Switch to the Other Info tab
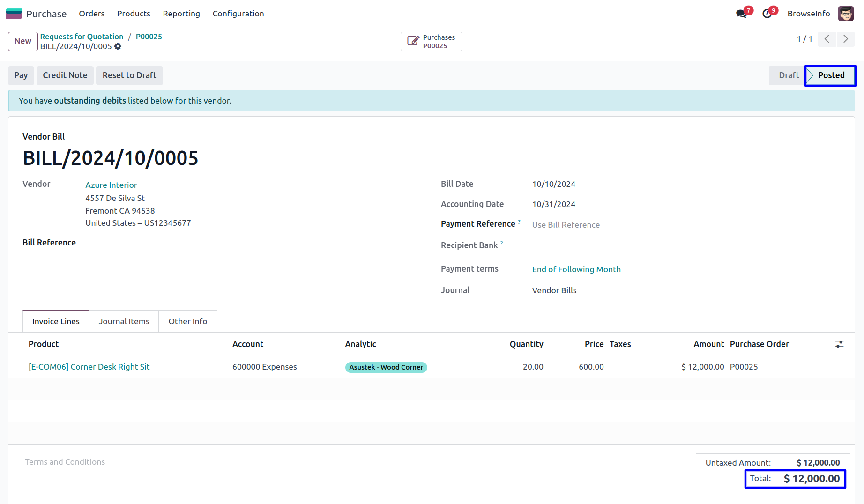Viewport: 864px width, 504px height. tap(188, 321)
